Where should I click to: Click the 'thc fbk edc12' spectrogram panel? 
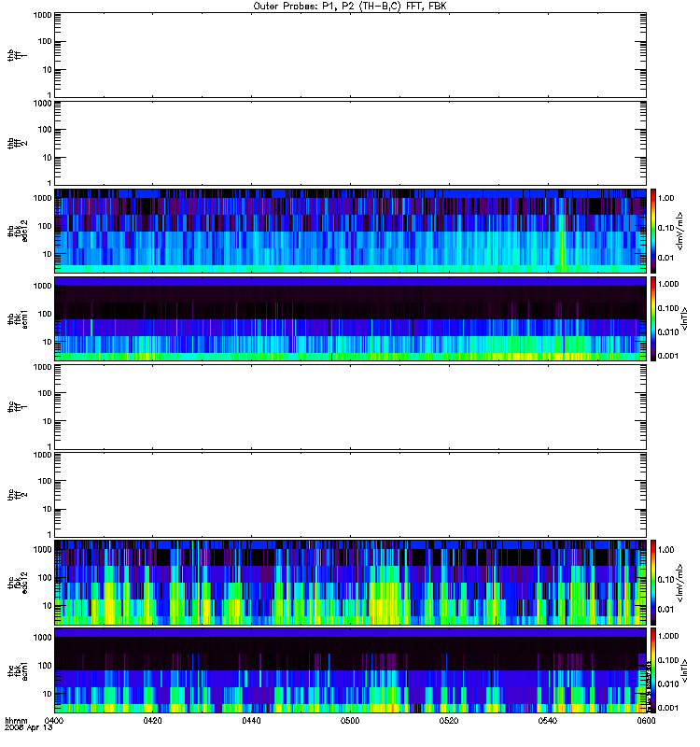(x=350, y=583)
